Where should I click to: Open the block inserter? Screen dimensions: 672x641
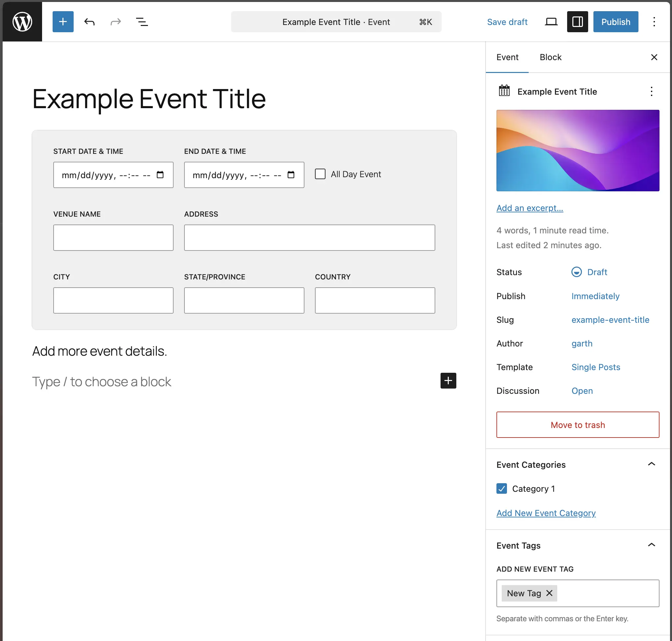pyautogui.click(x=63, y=21)
